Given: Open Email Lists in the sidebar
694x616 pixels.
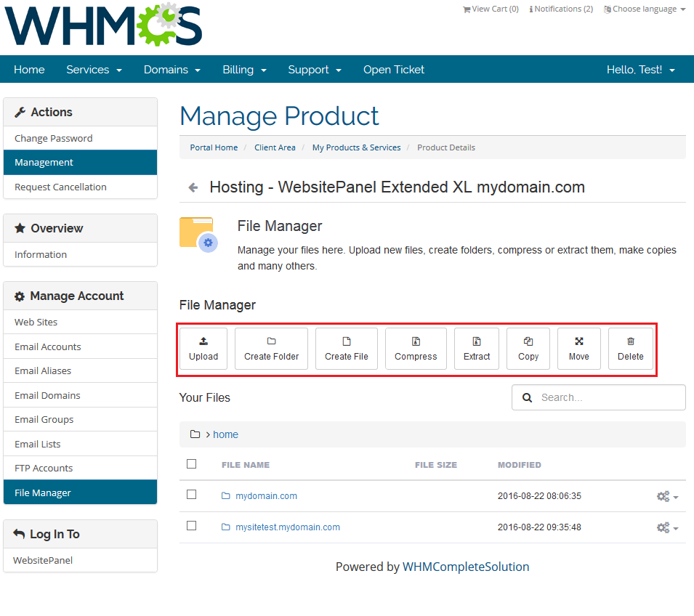Looking at the screenshot, I should point(80,444).
